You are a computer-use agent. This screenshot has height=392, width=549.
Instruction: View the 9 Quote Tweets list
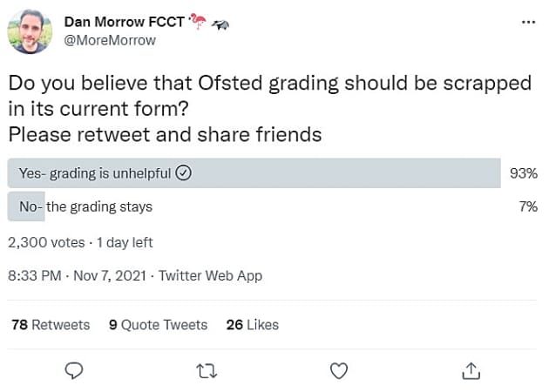(158, 325)
